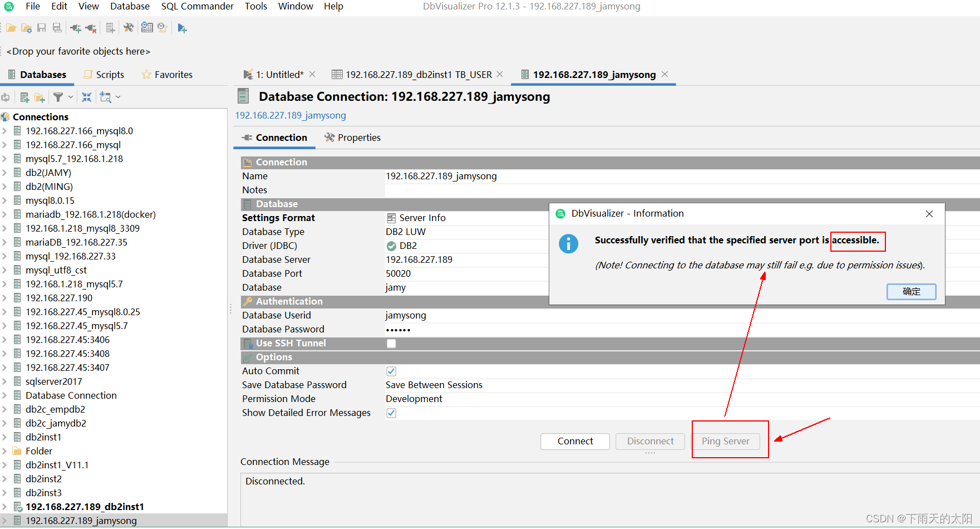980x529 pixels.
Task: Toggle the Use SSH Tunnel checkbox
Action: point(391,344)
